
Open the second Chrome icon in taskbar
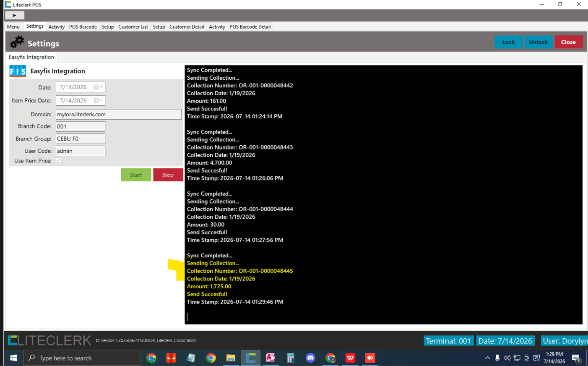[x=211, y=358]
